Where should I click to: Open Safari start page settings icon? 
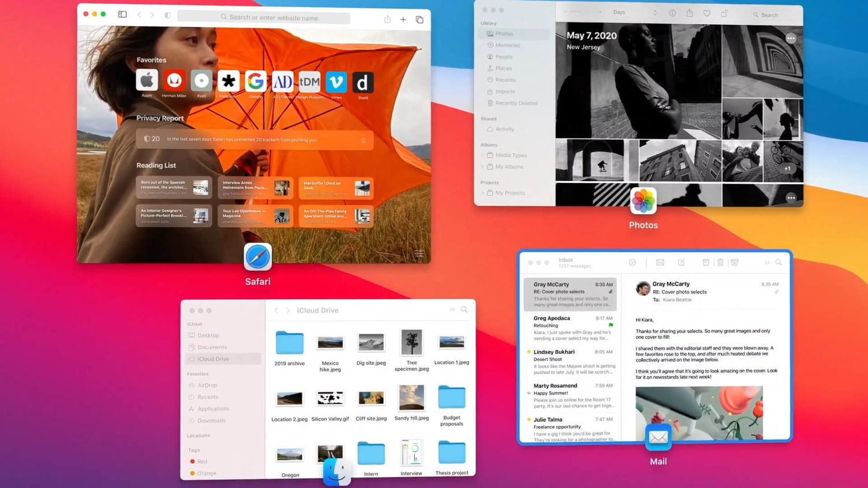point(419,253)
